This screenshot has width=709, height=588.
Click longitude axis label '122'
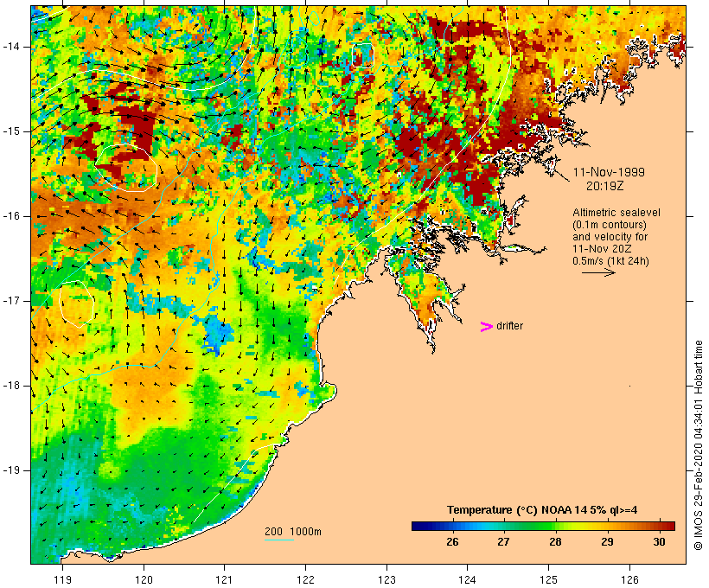tap(306, 579)
